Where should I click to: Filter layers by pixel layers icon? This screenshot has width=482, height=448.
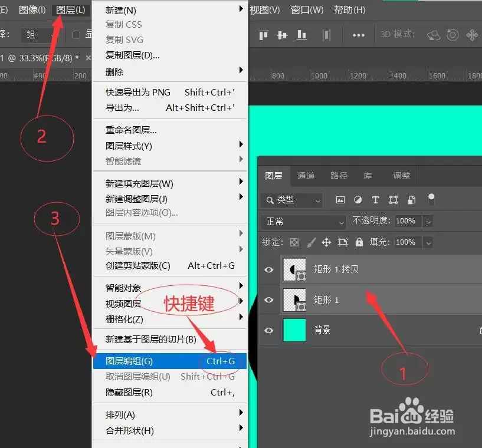tap(340, 200)
